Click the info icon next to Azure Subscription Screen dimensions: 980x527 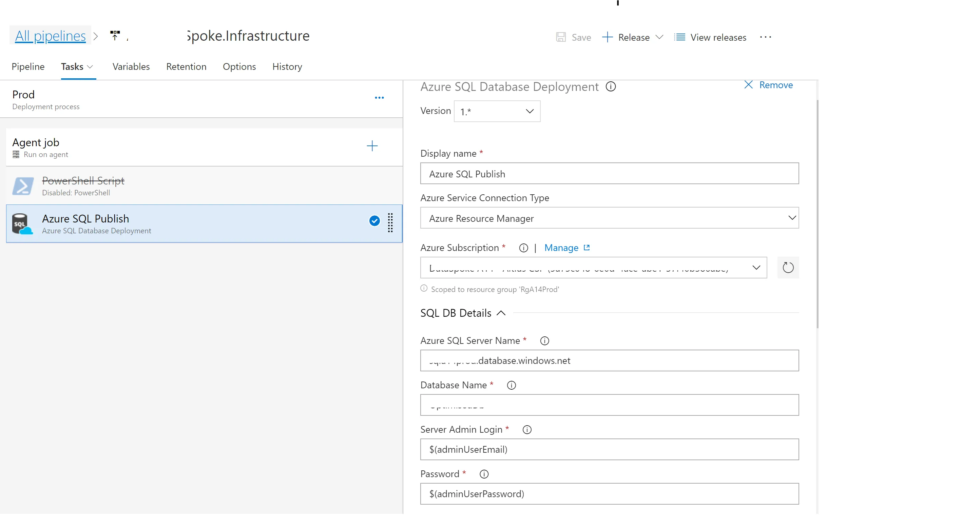(x=523, y=248)
